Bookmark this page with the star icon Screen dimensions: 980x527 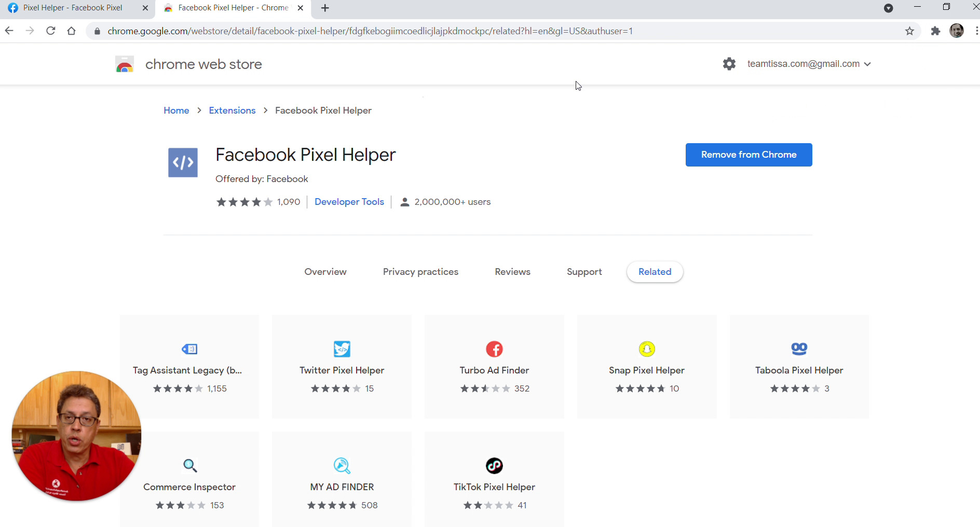[909, 31]
